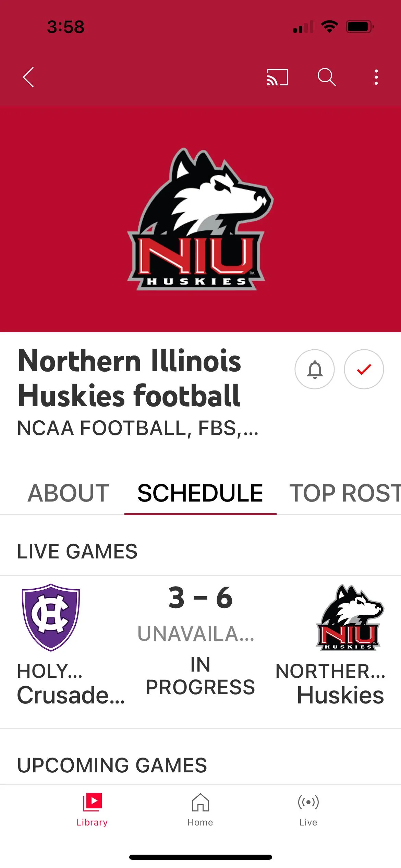Tap the Northern Huskies team name

click(x=330, y=683)
